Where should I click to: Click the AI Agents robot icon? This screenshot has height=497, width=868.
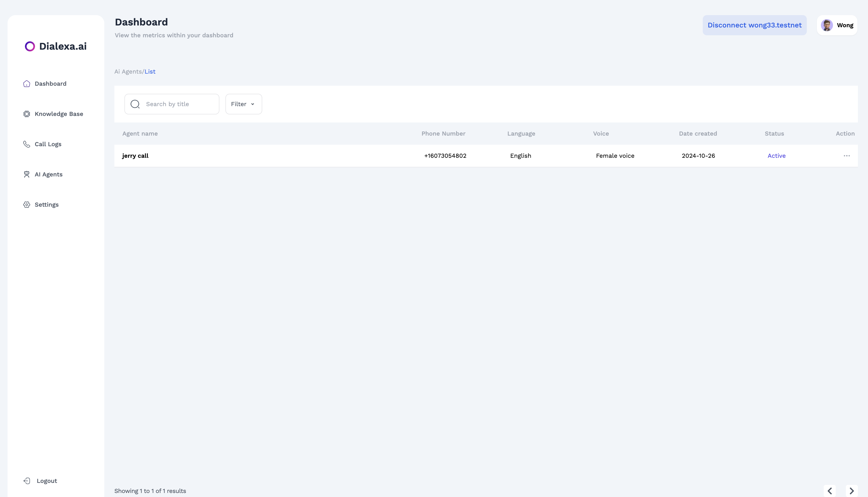coord(27,174)
